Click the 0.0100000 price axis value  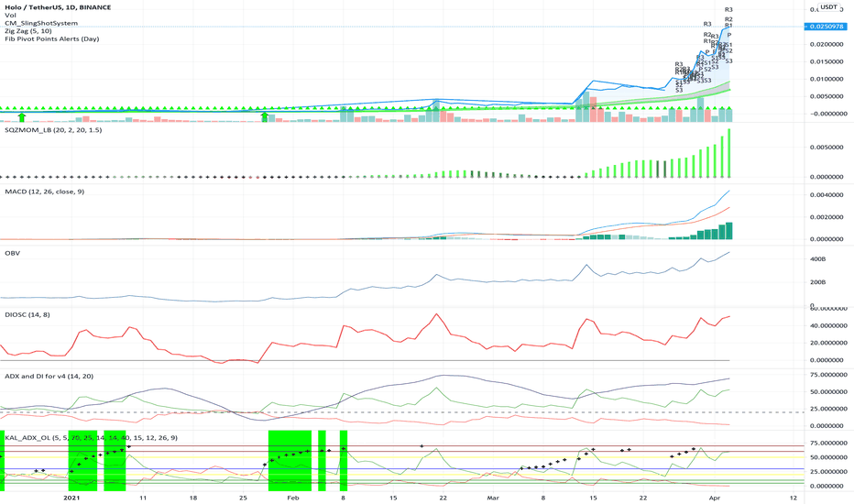(x=828, y=79)
